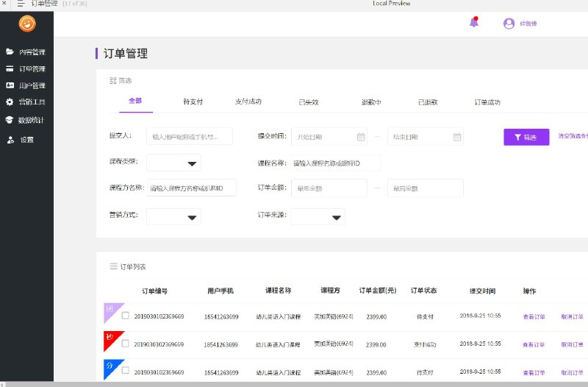Switch to the 支付成功 tab
Image resolution: width=588 pixels, height=387 pixels.
(248, 102)
